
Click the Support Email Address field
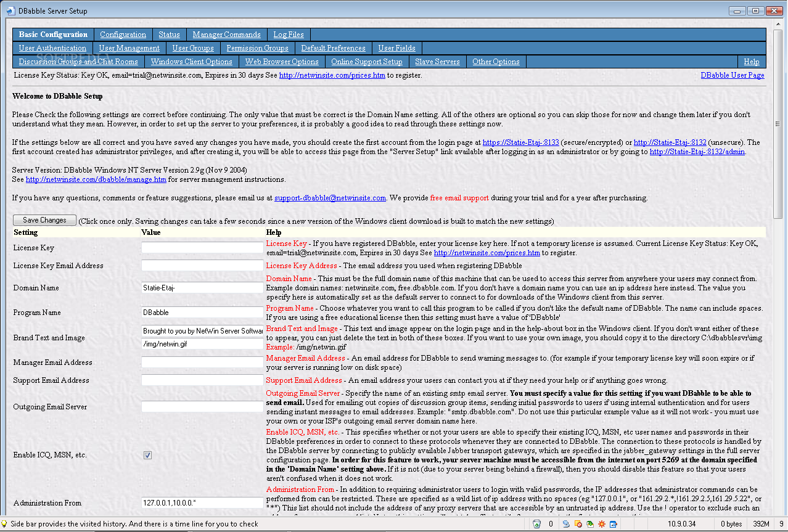pyautogui.click(x=202, y=380)
